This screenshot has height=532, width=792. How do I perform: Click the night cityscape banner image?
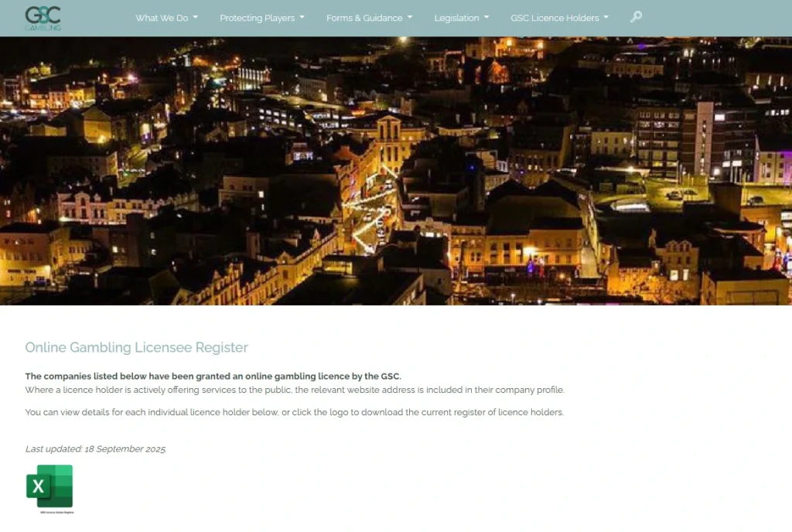click(x=396, y=170)
